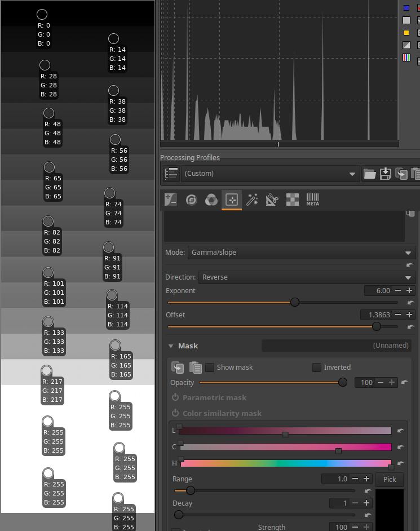Open the Mode Gamma/slope dropdown
Screen dimensions: 420x531
pyautogui.click(x=301, y=253)
